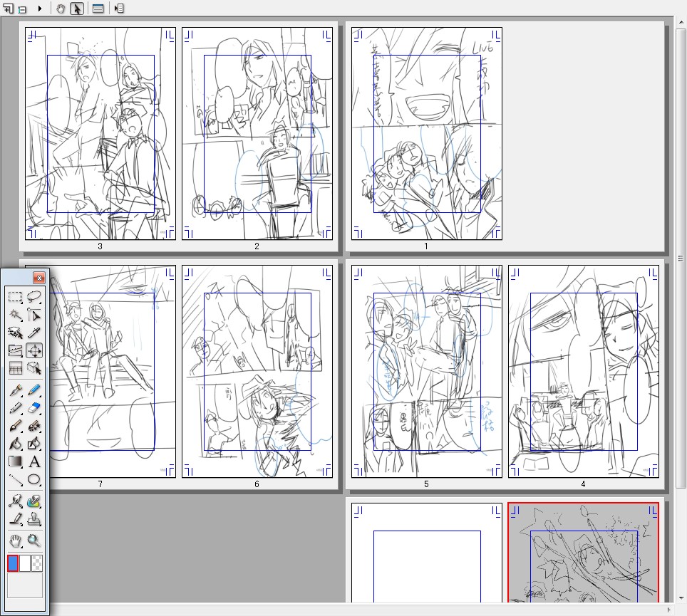This screenshot has width=687, height=616.
Task: Select the Eyedropper tool
Action: [34, 333]
